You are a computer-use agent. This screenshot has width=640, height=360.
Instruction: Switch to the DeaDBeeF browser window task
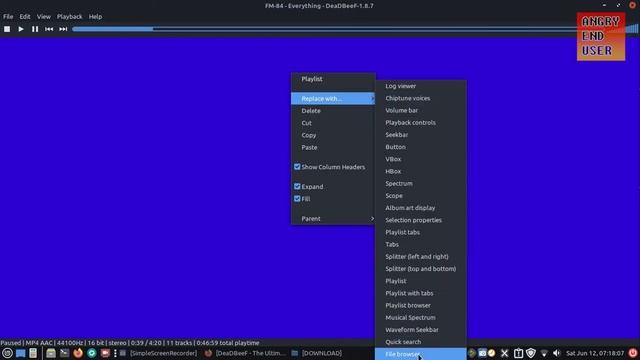(x=244, y=353)
